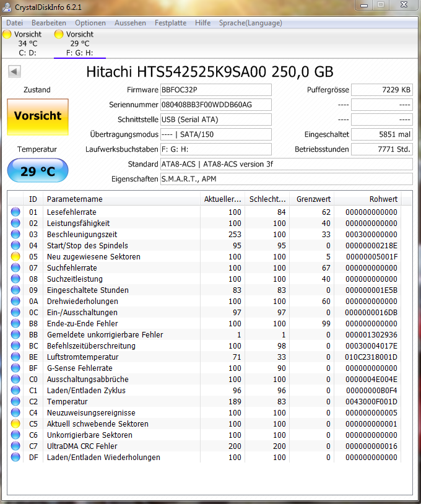This screenshot has width=421, height=504.
Task: Select raw value 0043000F001D
Action: (371, 401)
